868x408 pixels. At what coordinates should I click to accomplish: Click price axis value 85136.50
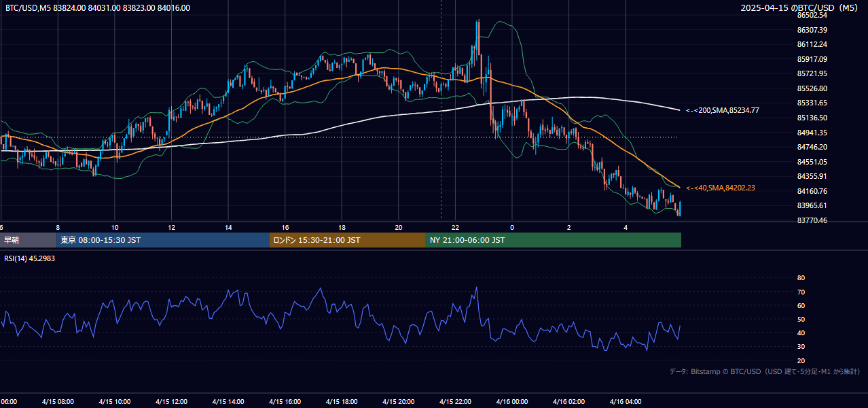point(812,118)
